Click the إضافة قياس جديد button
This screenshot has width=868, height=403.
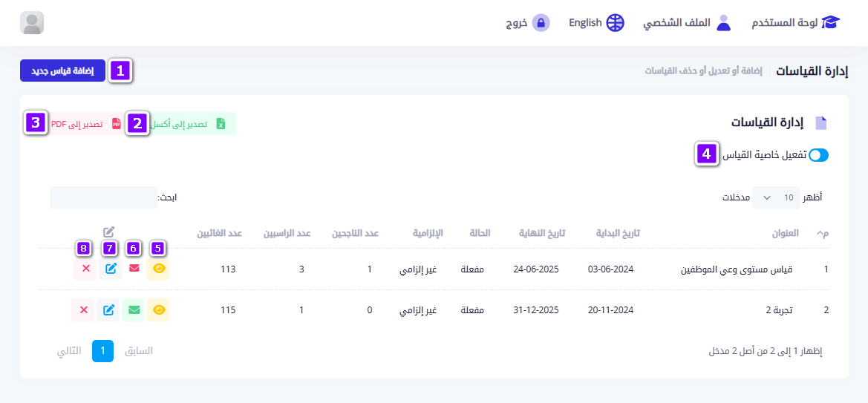click(x=62, y=71)
